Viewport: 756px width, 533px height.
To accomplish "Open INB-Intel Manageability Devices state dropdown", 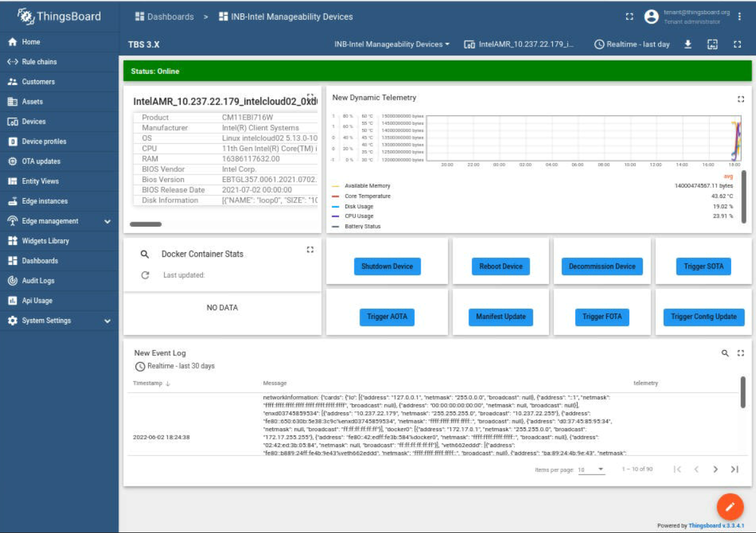I will [392, 45].
